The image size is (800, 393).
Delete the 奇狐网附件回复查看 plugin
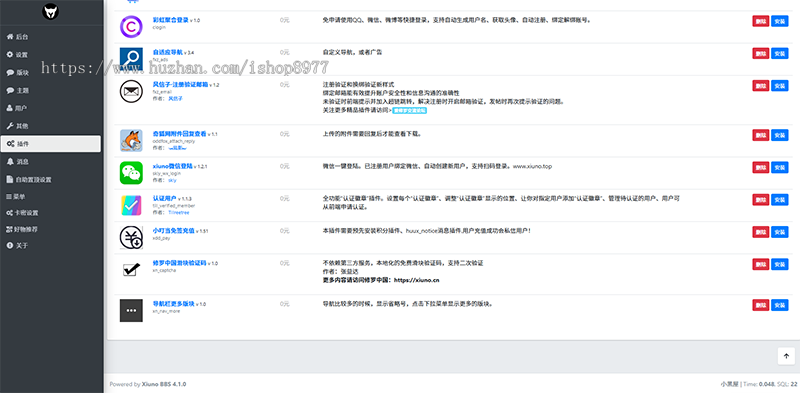point(760,135)
